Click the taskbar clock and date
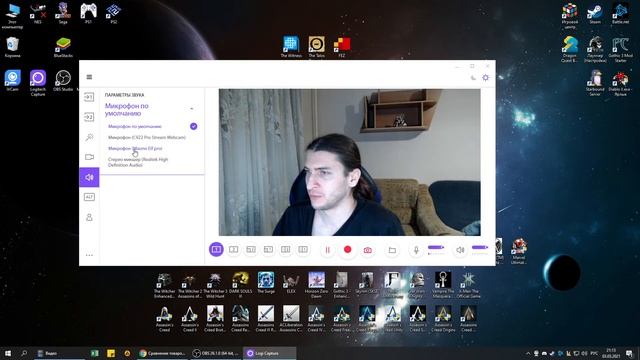The height and width of the screenshot is (360, 640). 611,353
